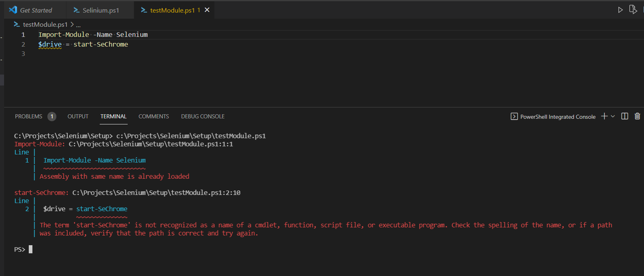Click the Run Selection icon in editor toolbar
The width and height of the screenshot is (644, 276).
[x=633, y=10]
